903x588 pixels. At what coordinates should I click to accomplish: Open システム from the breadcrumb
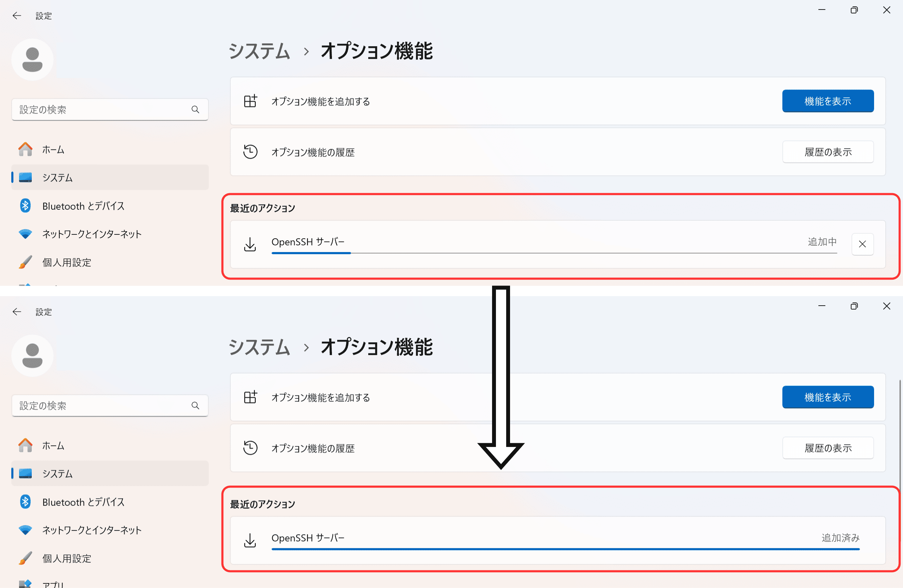coord(259,52)
